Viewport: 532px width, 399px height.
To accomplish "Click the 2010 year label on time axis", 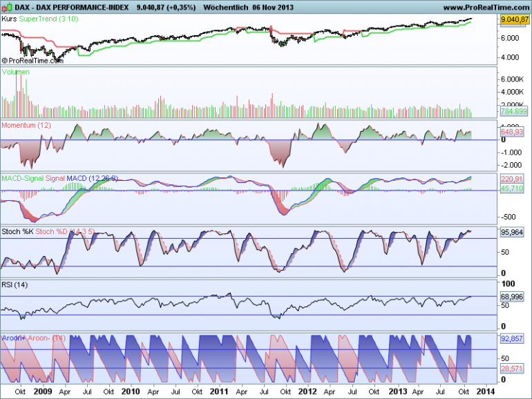I will pos(131,391).
